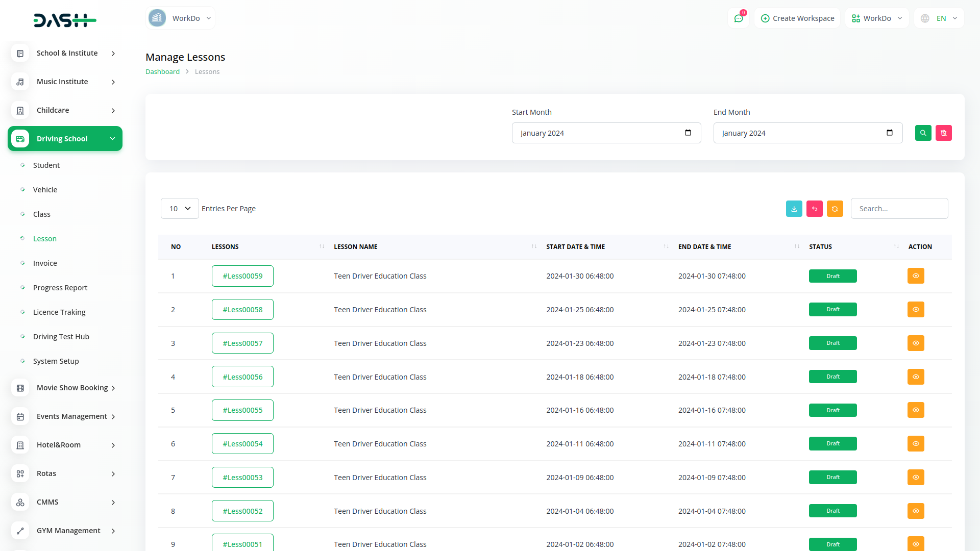980x551 pixels.
Task: View lesson #Less00059 with eye icon
Action: pyautogui.click(x=916, y=276)
